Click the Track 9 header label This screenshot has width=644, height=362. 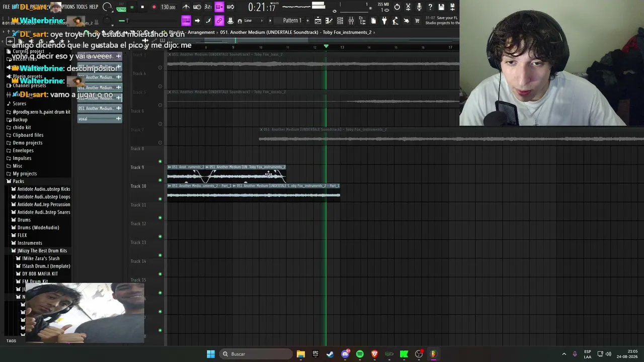click(x=137, y=167)
